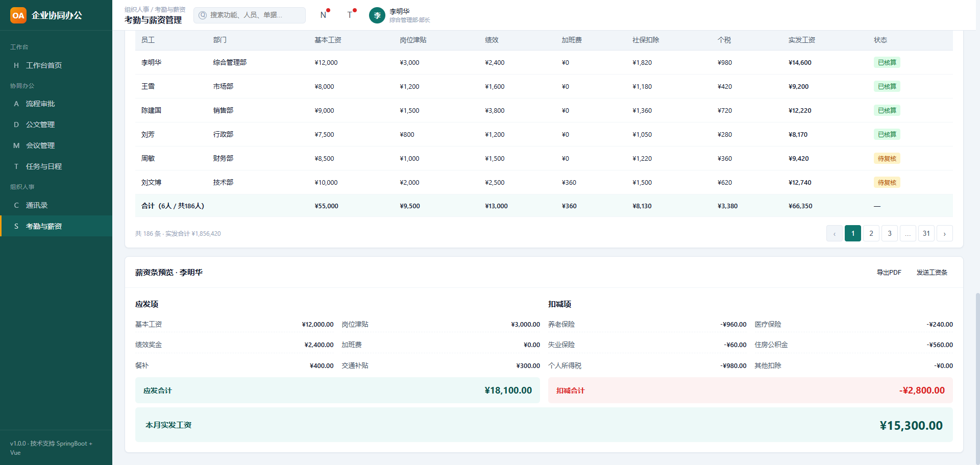Viewport: 980px width, 465px height.
Task: Open 公文管理 menu item
Action: click(56, 125)
